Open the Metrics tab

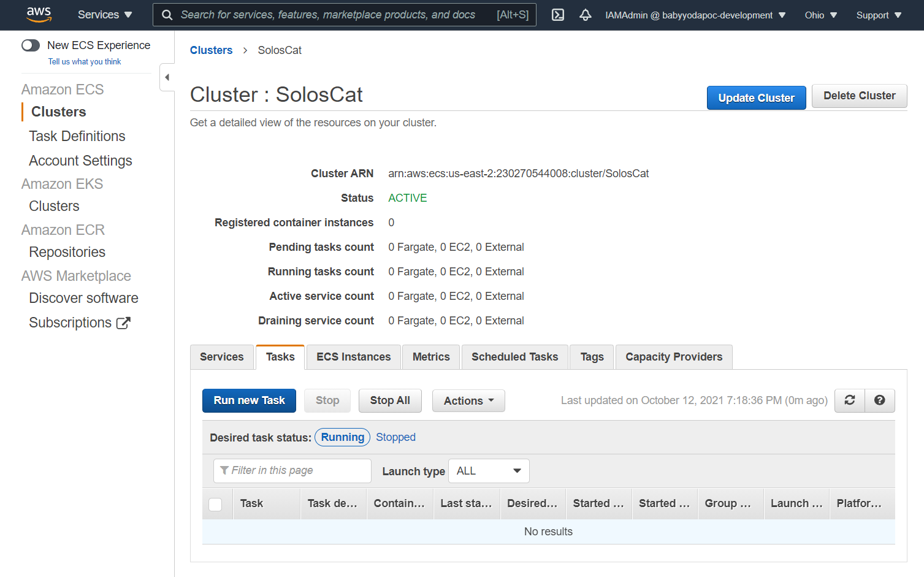(x=431, y=357)
